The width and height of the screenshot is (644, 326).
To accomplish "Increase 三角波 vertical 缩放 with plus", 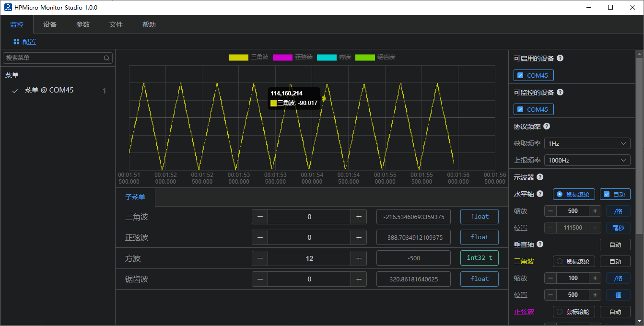I will click(x=595, y=278).
